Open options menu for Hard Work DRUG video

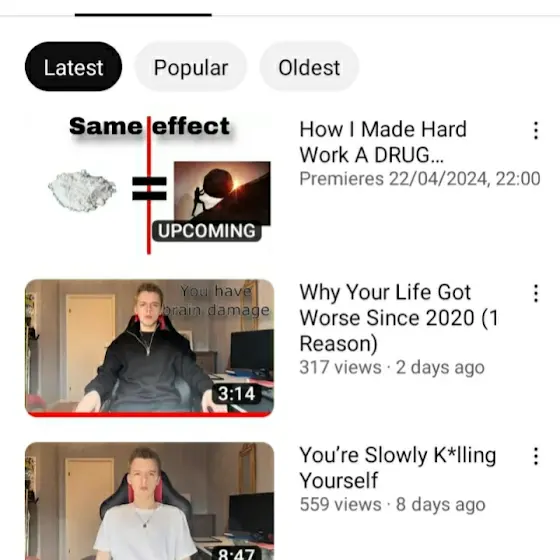[x=536, y=131]
